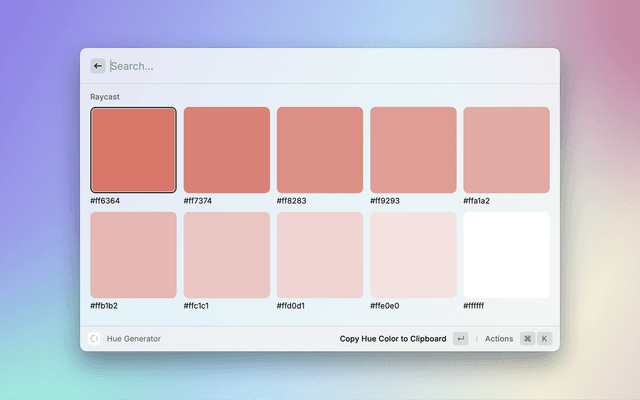
Task: Open the Actions menu
Action: click(x=498, y=339)
